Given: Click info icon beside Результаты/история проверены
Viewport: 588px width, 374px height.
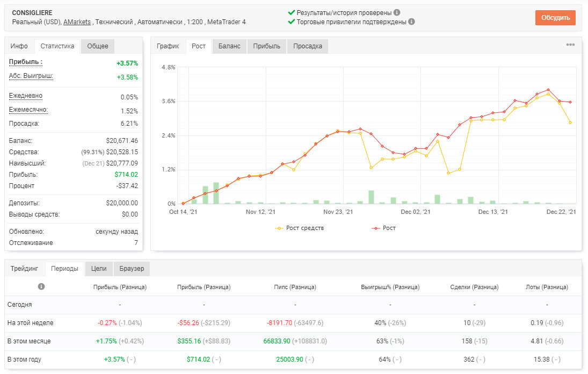Looking at the screenshot, I should coord(397,12).
